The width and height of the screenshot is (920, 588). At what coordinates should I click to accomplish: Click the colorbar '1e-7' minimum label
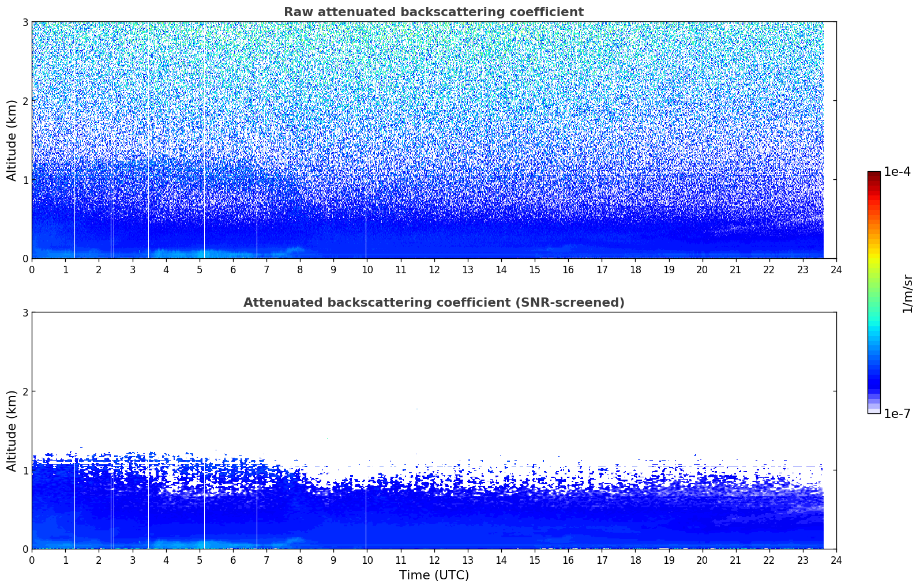click(897, 414)
